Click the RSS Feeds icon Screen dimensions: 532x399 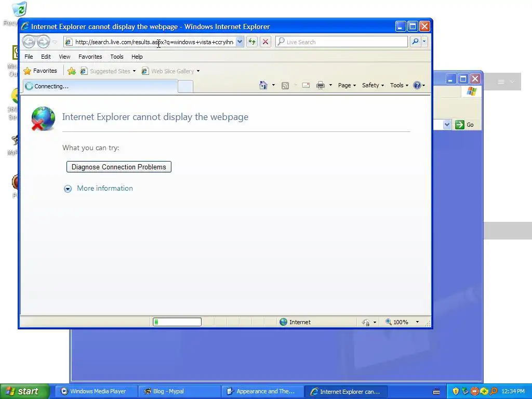[285, 86]
